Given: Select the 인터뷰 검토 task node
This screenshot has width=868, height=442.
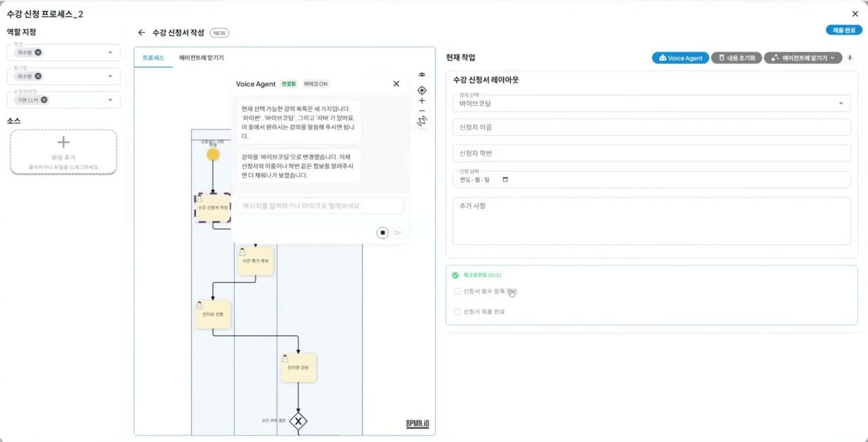Looking at the screenshot, I should click(298, 367).
